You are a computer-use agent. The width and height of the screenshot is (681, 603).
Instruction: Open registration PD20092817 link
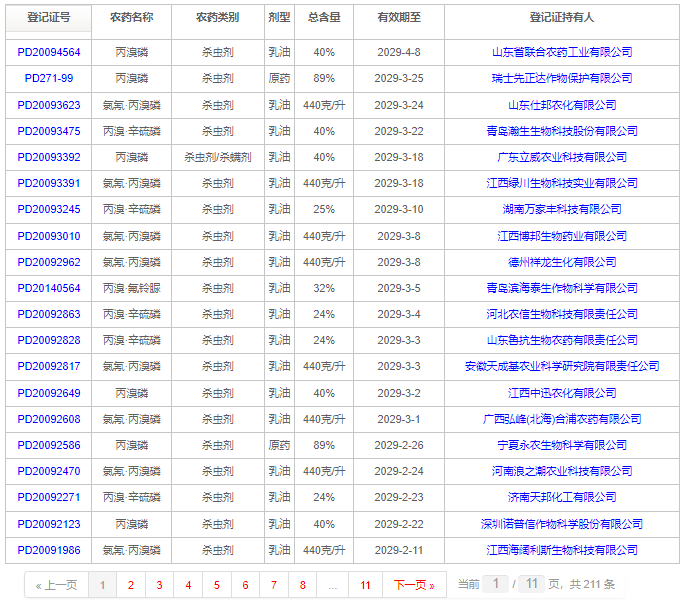(49, 367)
